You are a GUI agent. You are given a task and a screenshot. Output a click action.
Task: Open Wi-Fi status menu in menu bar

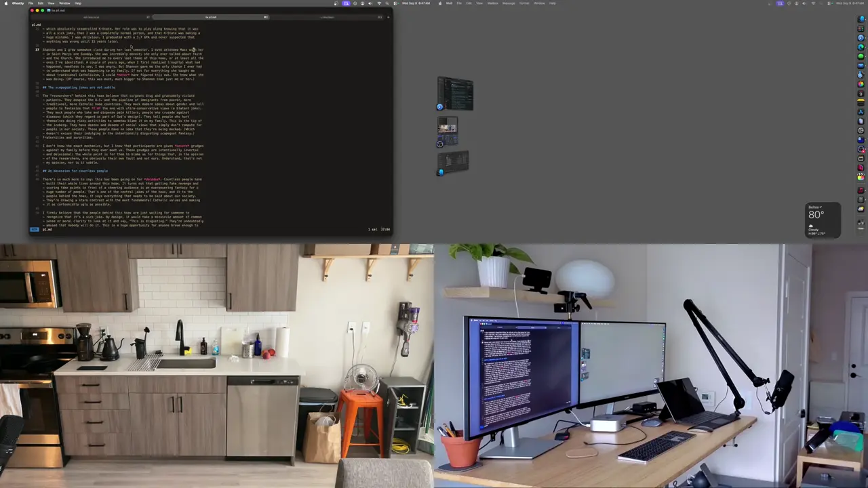[x=379, y=3]
